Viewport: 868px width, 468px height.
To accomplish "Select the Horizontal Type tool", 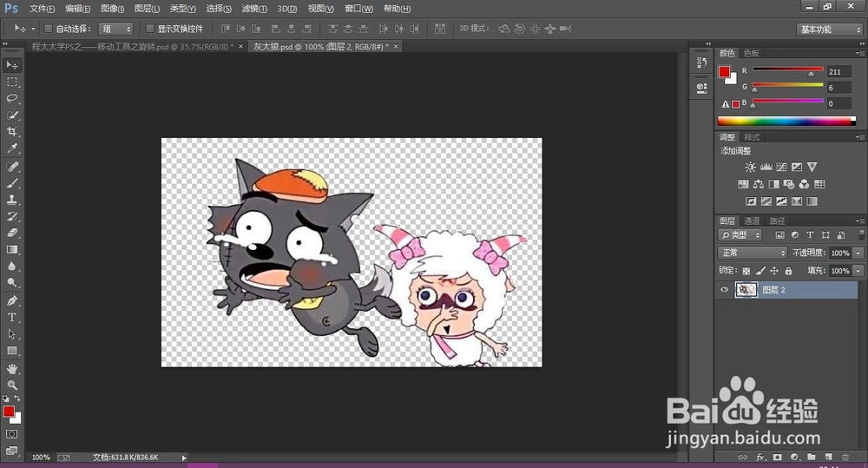I will 11,318.
